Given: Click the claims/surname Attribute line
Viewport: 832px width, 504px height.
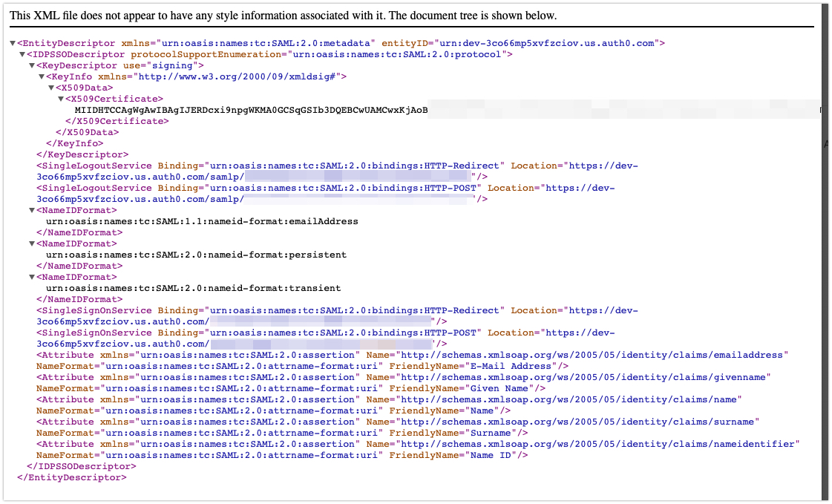Looking at the screenshot, I should [398, 422].
